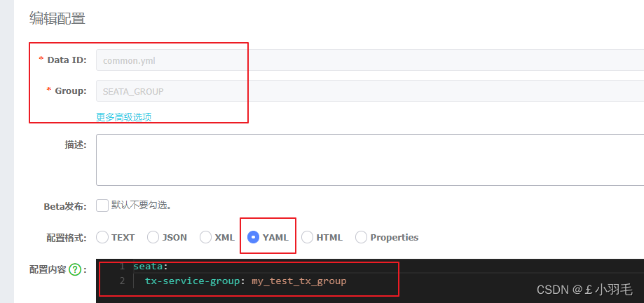The image size is (644, 303).
Task: Select the Properties format radio button
Action: pyautogui.click(x=361, y=237)
